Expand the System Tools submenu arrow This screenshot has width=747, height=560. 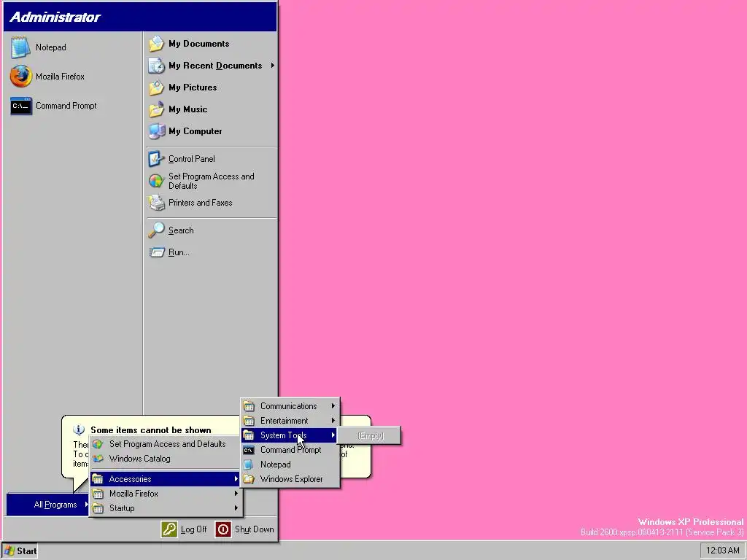pos(333,435)
